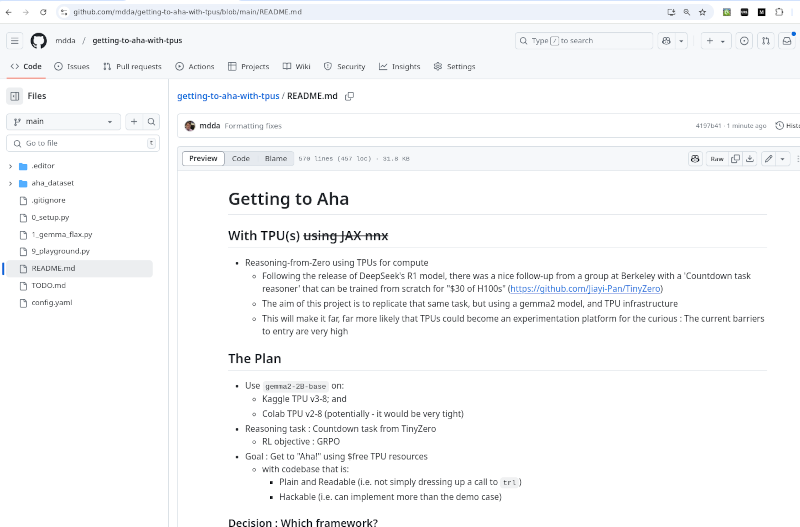
Task: Switch view to Code mode
Action: click(x=240, y=159)
